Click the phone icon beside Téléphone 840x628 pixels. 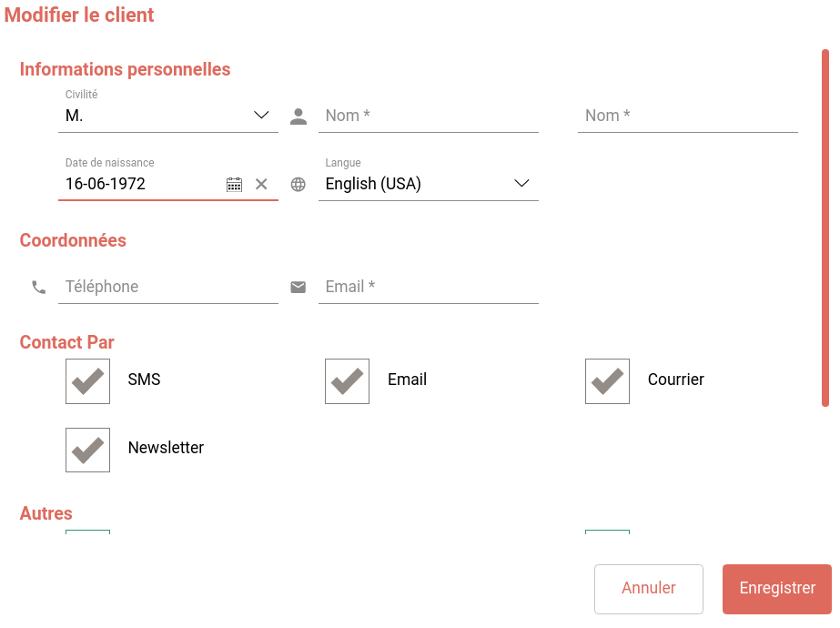point(38,288)
